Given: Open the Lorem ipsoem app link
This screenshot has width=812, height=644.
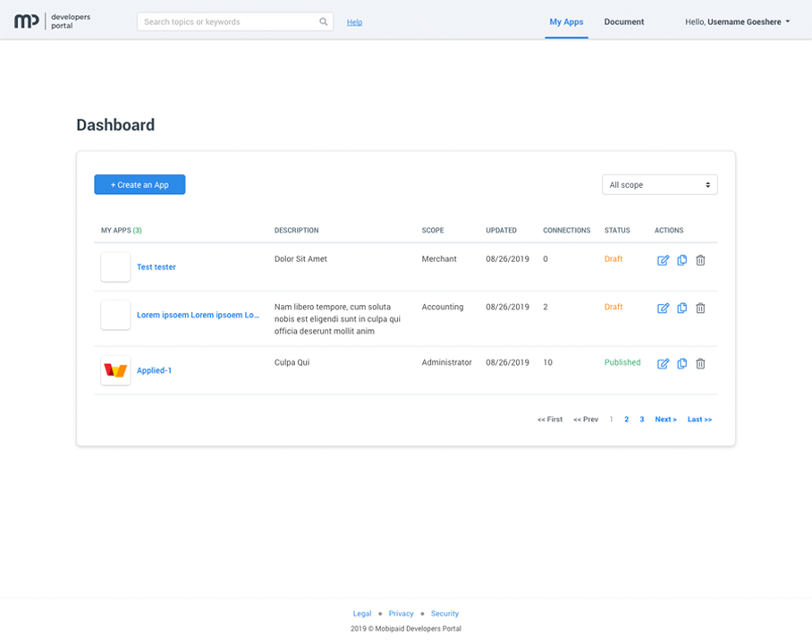Looking at the screenshot, I should [198, 315].
